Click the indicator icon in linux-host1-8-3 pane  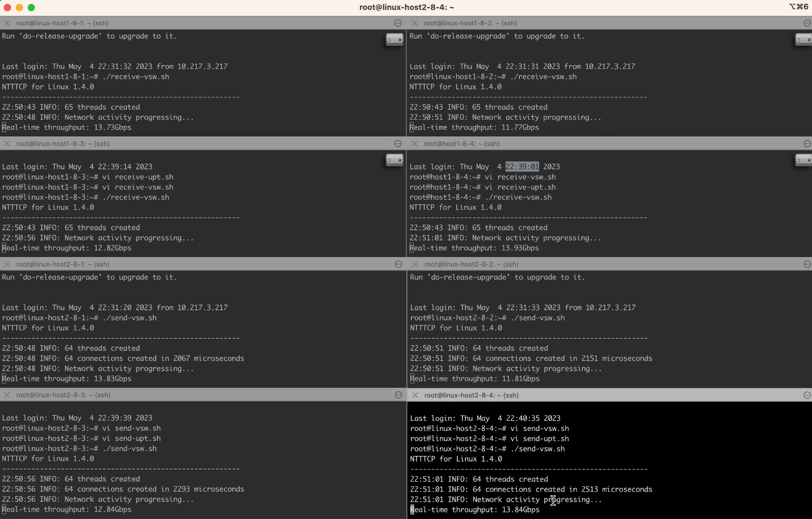coord(395,160)
